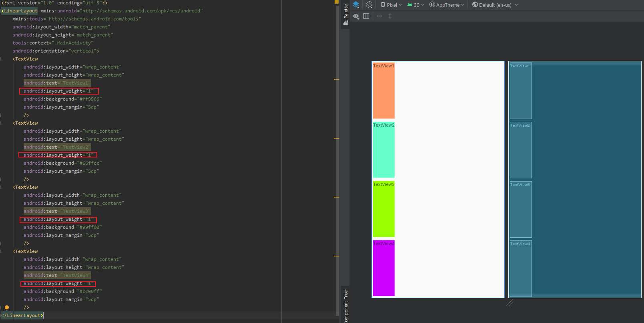Select cyan TextView2 in design preview

383,150
